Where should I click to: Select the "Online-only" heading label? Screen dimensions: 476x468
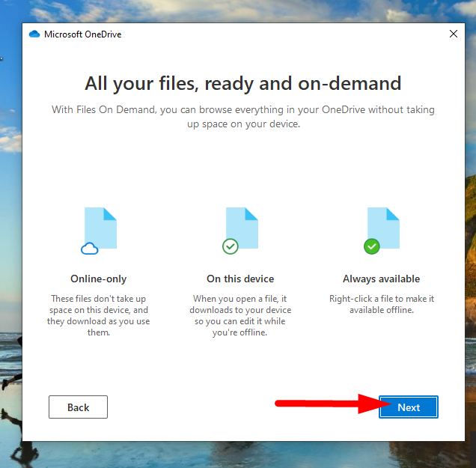[x=99, y=279]
